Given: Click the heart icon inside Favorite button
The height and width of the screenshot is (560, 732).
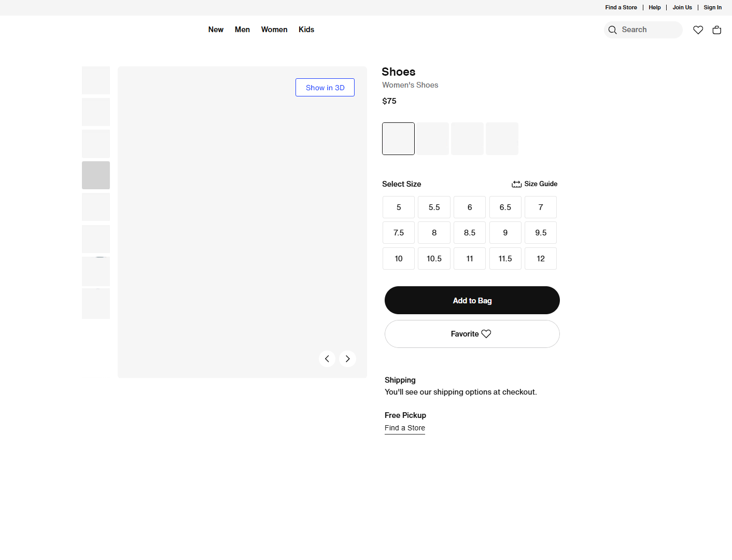Looking at the screenshot, I should click(486, 333).
